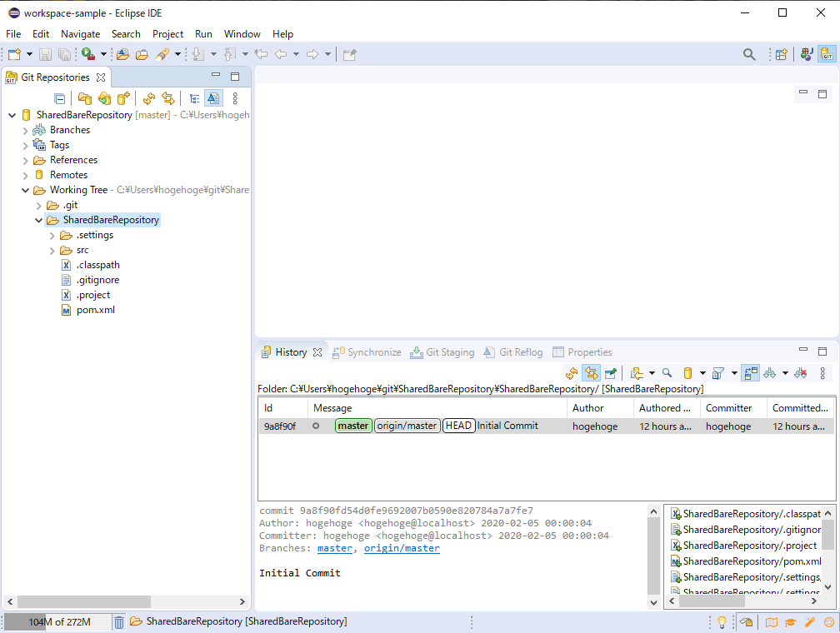Expand the Branches node
The image size is (840, 633).
click(26, 130)
